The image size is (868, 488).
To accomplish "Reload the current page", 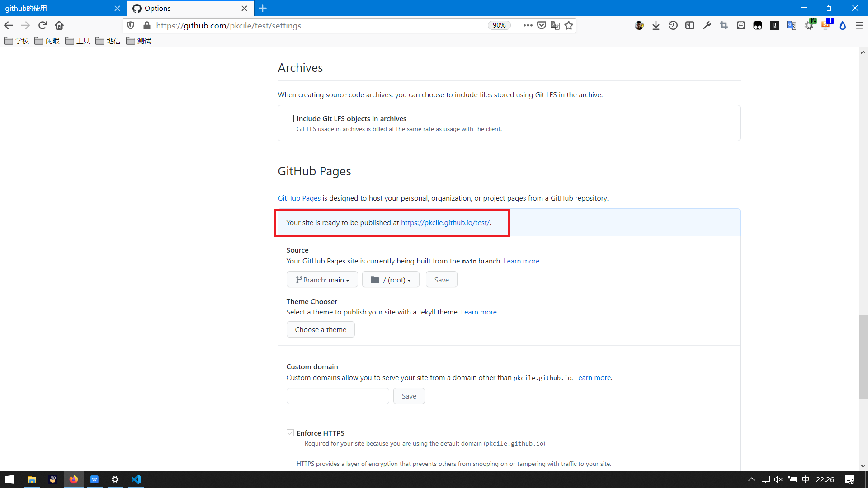I will (x=42, y=26).
